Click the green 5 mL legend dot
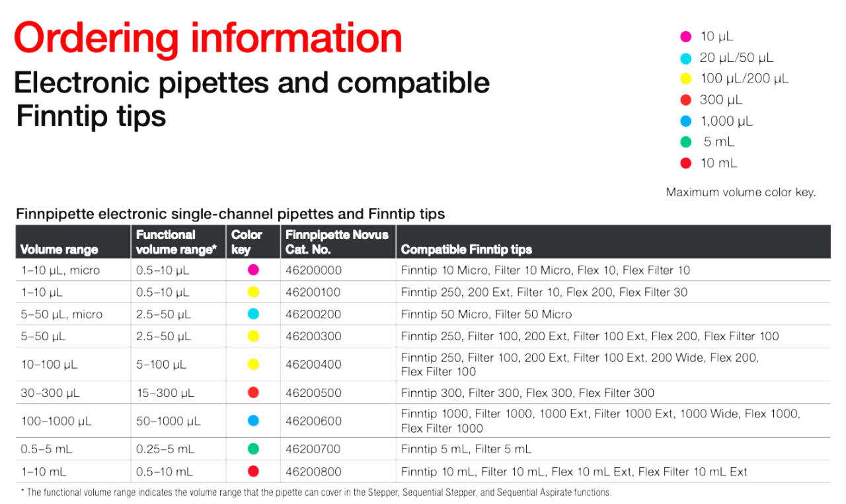Screen dimensions: 846x504 (x=686, y=142)
